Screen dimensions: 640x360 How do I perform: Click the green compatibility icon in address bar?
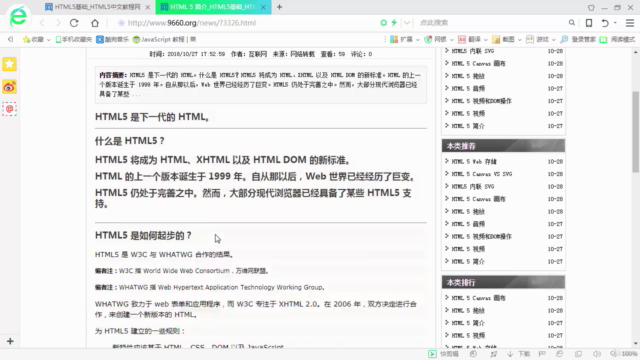[x=383, y=23]
